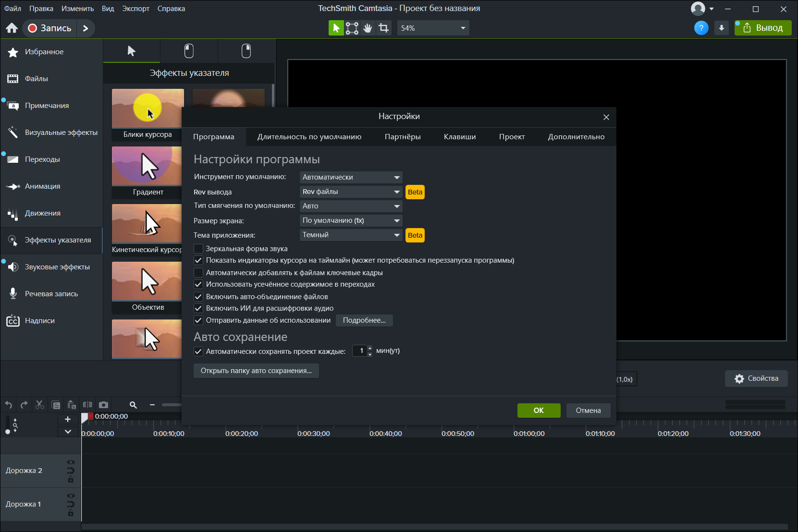Screen dimensions: 798x532
Task: Toggle Автоматически сохранять проект каждые checkbox
Action: [x=198, y=351]
